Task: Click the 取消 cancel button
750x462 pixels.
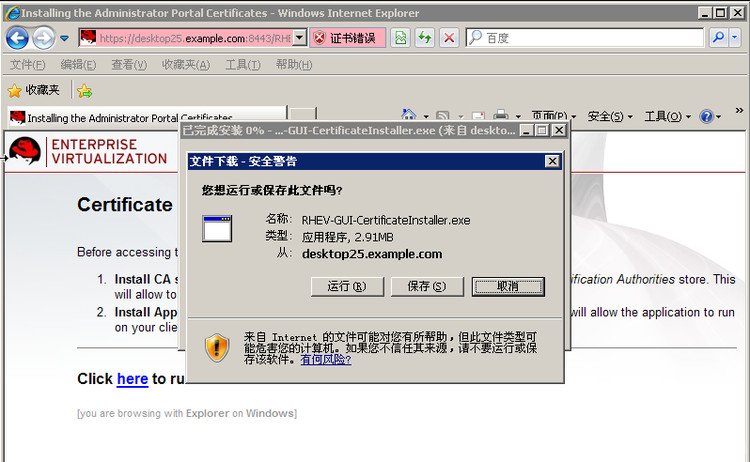Action: click(x=507, y=286)
